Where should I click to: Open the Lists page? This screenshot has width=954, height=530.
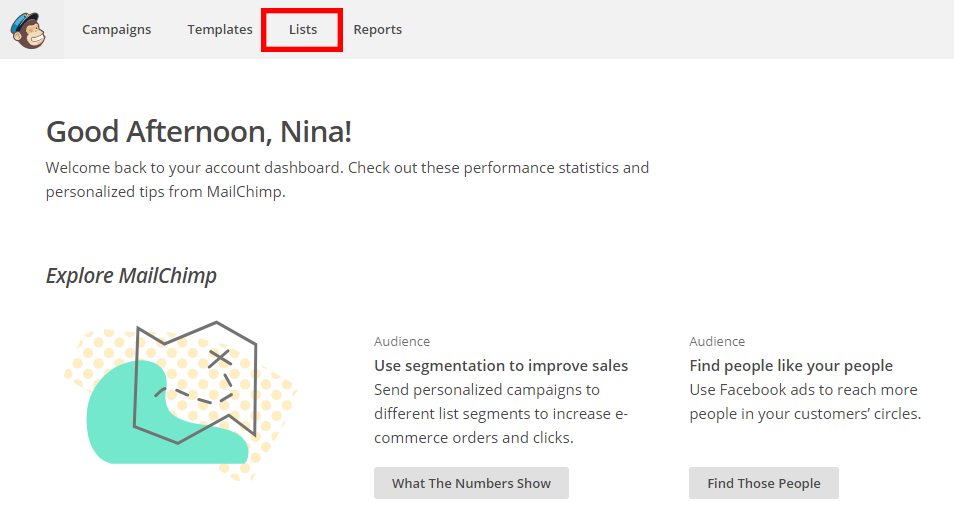coord(303,29)
